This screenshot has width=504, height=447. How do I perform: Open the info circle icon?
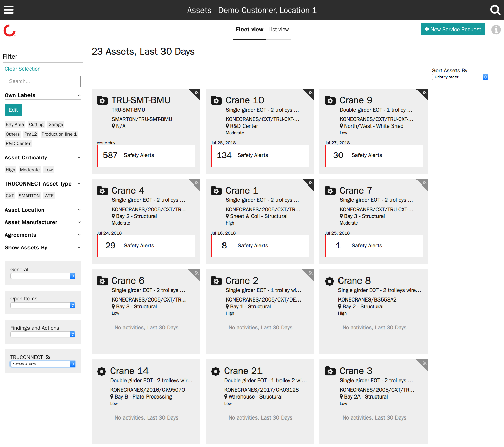496,30
